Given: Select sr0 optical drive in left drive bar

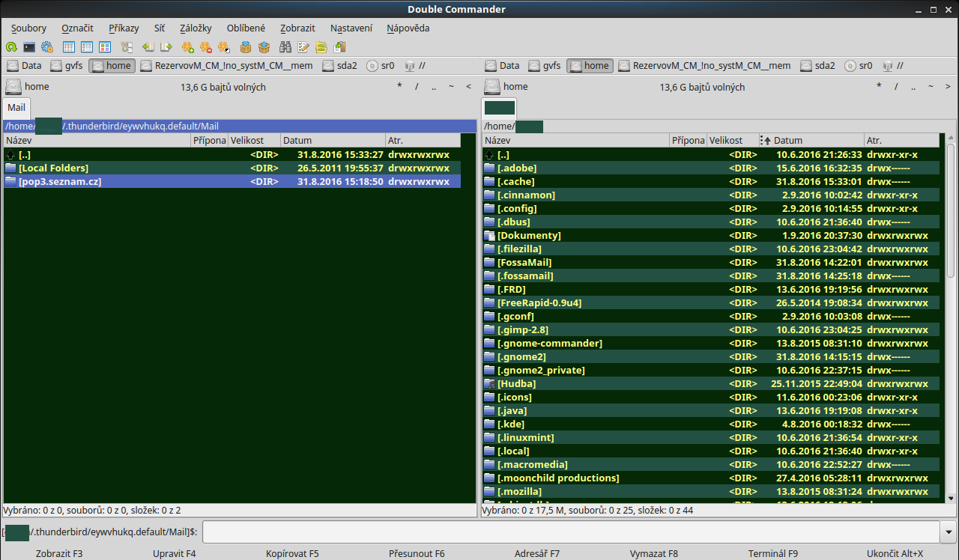Looking at the screenshot, I should tap(381, 66).
